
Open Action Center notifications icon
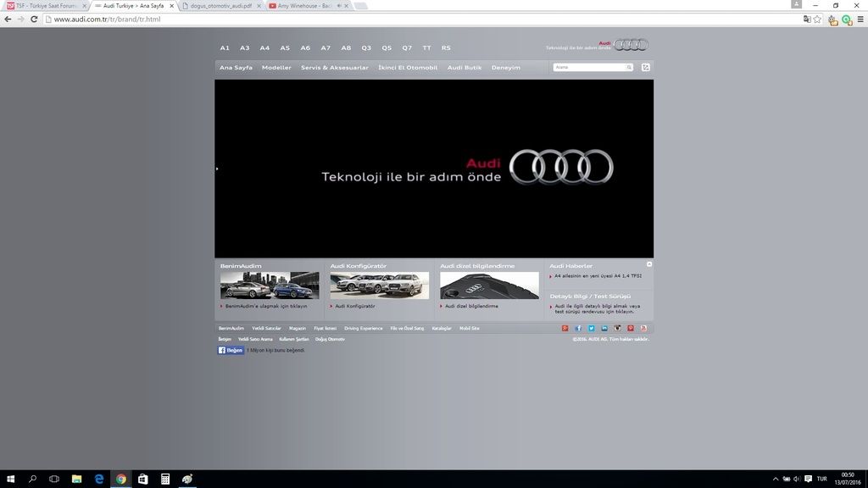[x=808, y=480]
